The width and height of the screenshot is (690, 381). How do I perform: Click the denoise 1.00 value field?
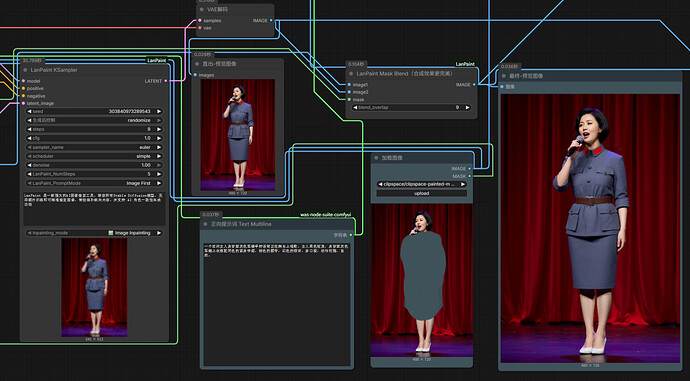pyautogui.click(x=94, y=165)
